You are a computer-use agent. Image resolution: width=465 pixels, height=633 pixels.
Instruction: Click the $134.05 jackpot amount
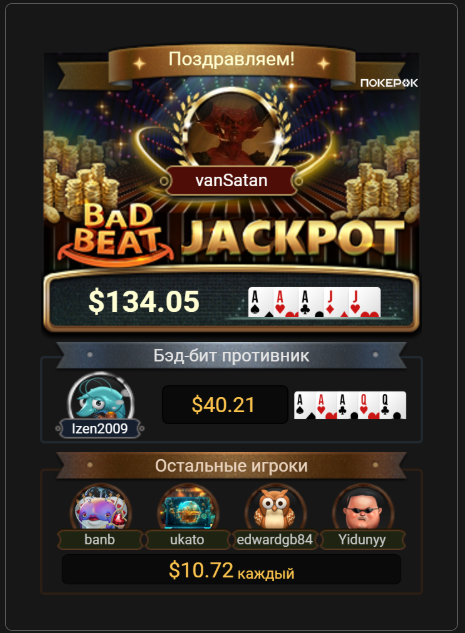pos(144,302)
